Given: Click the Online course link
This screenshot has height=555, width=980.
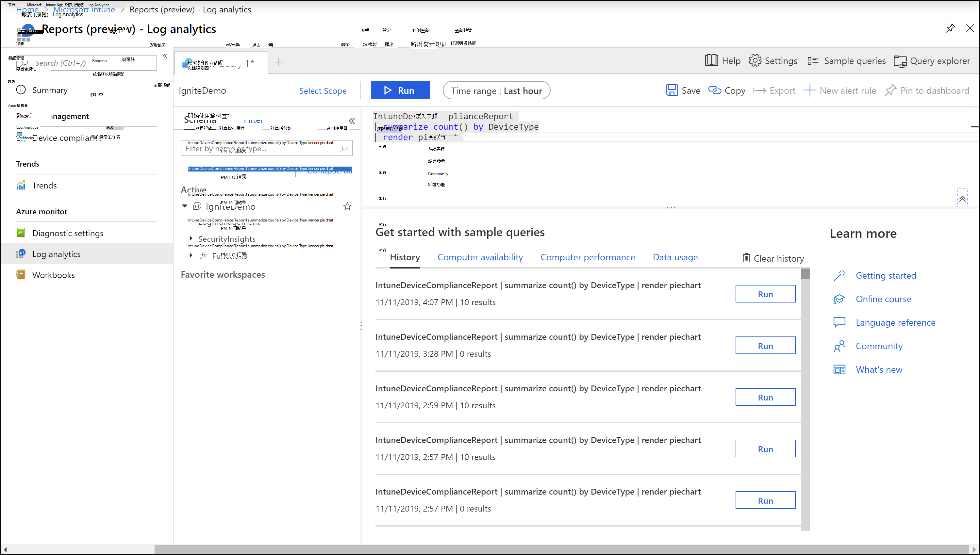Looking at the screenshot, I should click(883, 299).
